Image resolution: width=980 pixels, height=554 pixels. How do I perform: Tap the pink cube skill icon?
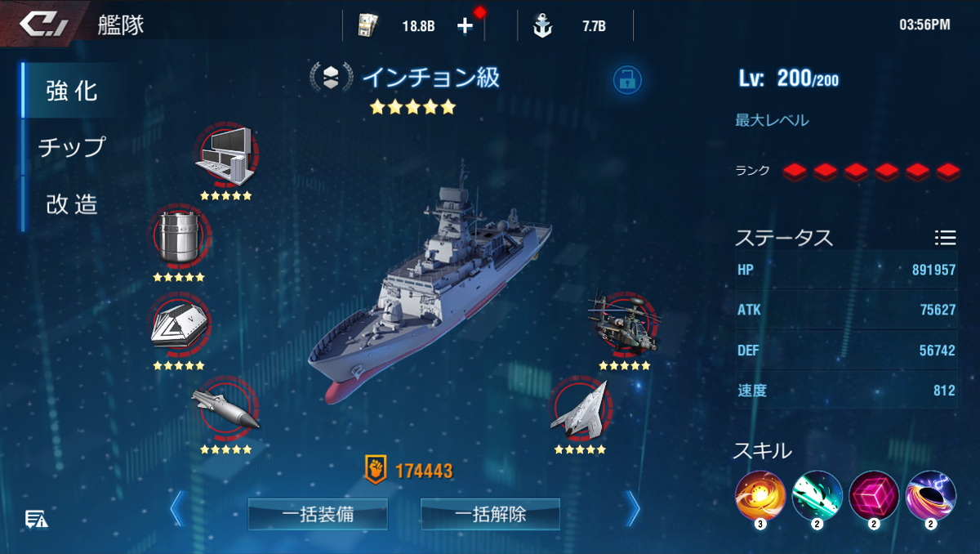(874, 496)
